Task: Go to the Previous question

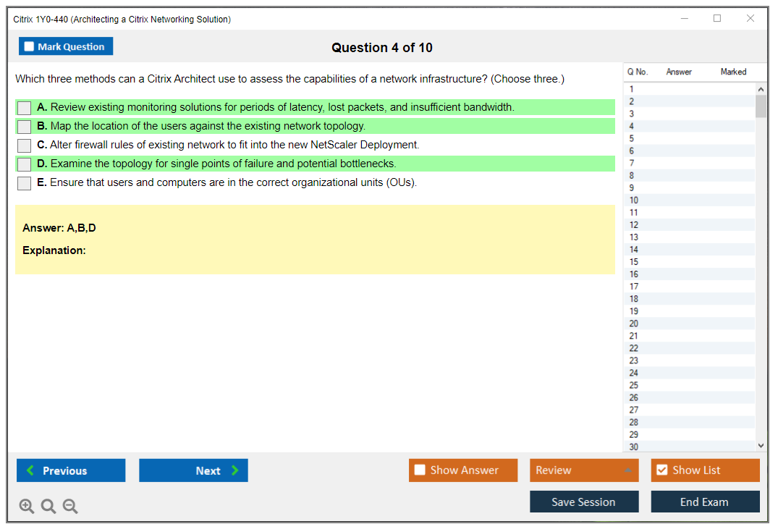Action: (x=71, y=470)
